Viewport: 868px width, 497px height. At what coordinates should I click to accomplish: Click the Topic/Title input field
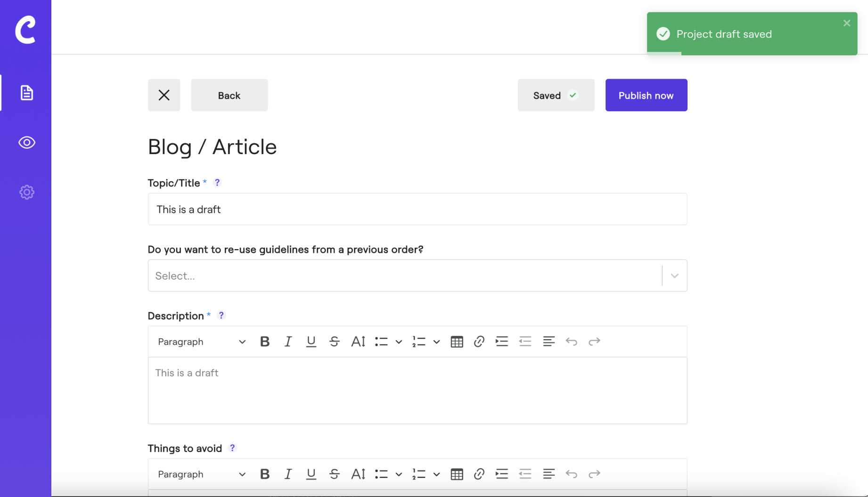(x=417, y=209)
